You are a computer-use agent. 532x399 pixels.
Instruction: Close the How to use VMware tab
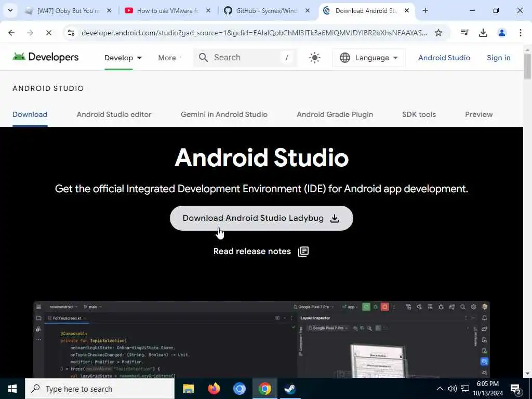coord(208,10)
